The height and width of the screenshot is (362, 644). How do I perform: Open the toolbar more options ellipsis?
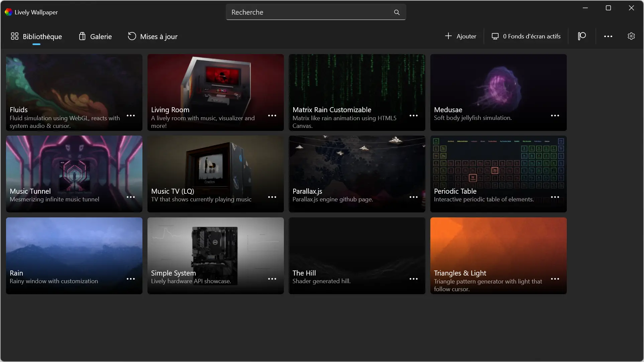(608, 36)
